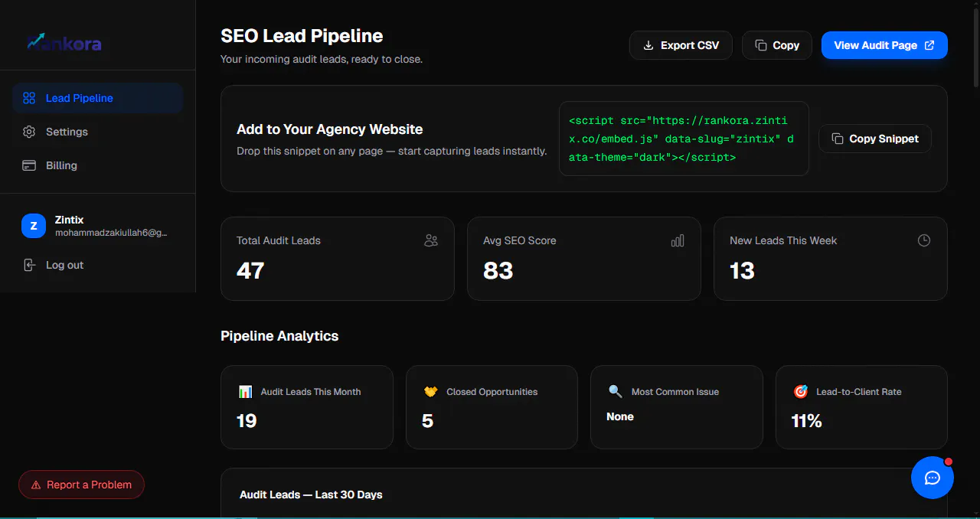
Task: Click the copy icon in the header Copy button
Action: pos(760,45)
